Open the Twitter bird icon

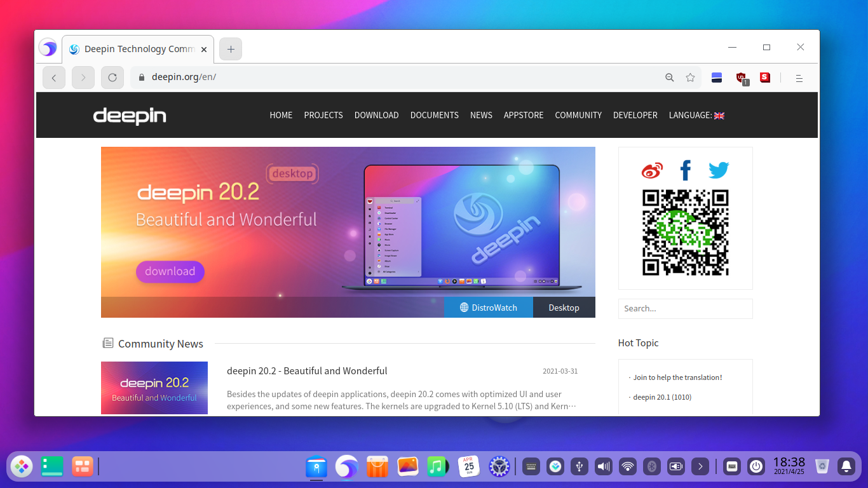(x=719, y=170)
